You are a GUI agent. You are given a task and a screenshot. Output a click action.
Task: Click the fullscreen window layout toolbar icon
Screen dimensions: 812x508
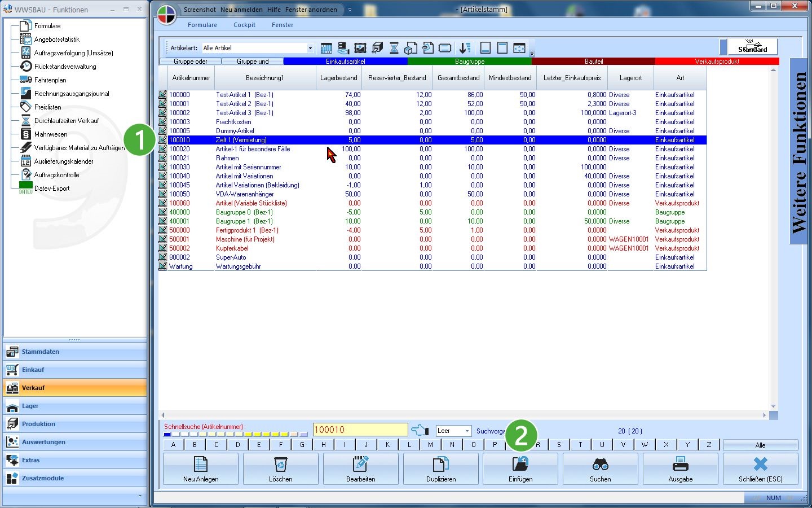coord(519,48)
